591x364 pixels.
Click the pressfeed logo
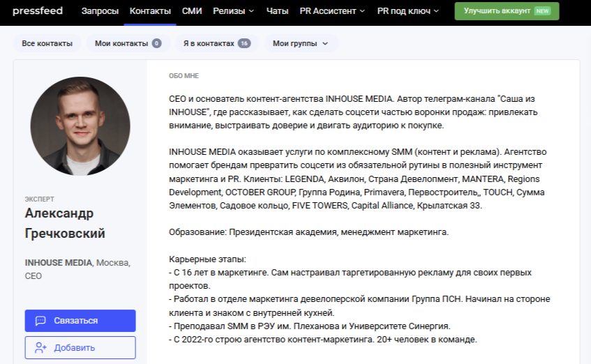(36, 11)
